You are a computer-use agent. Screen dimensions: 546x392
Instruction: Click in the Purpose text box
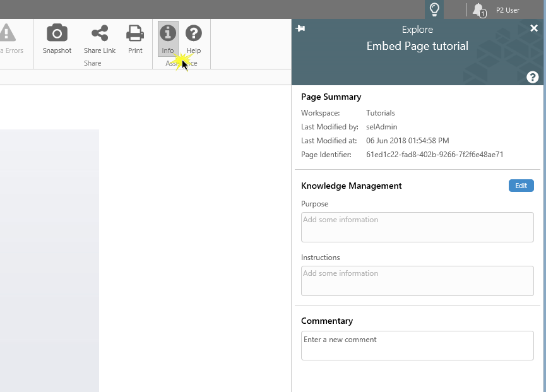click(417, 227)
